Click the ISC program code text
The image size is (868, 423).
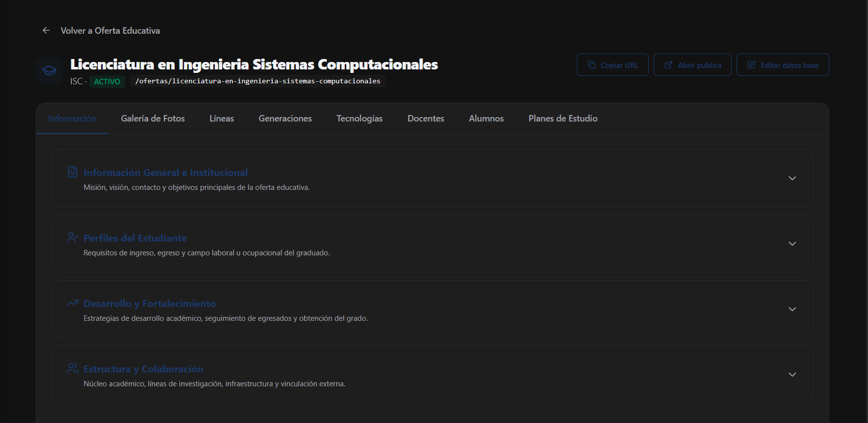click(76, 81)
